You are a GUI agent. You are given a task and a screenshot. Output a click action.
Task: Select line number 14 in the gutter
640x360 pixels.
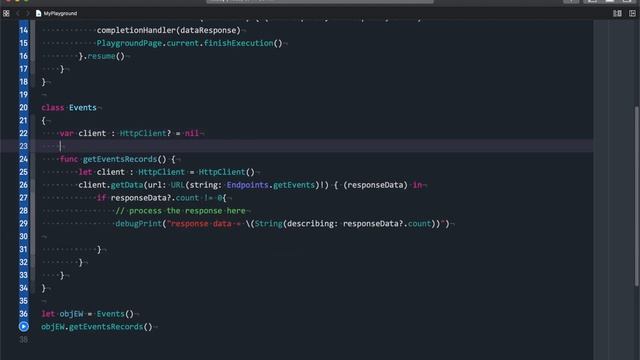coord(23,30)
